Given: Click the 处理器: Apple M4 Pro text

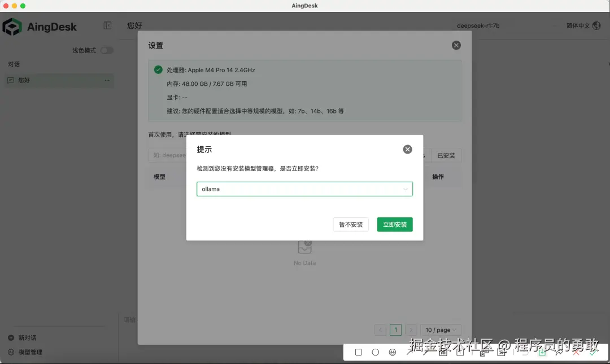Looking at the screenshot, I should (211, 70).
